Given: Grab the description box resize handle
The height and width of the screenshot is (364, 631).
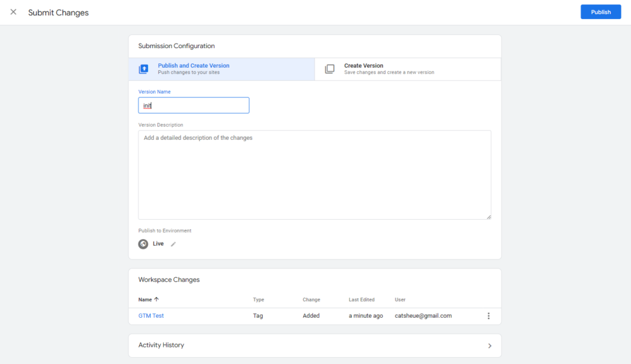Looking at the screenshot, I should pyautogui.click(x=488, y=216).
